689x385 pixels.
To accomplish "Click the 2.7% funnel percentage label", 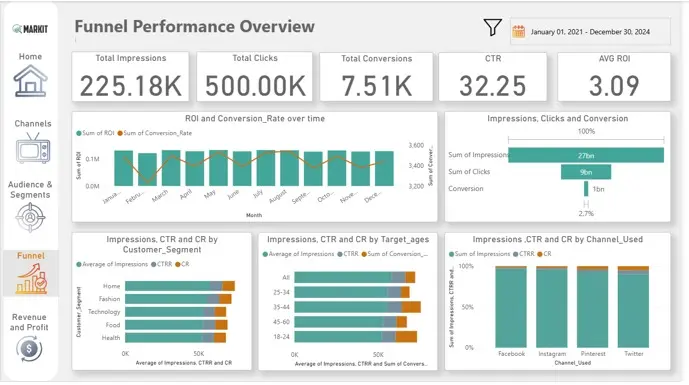I will [586, 214].
